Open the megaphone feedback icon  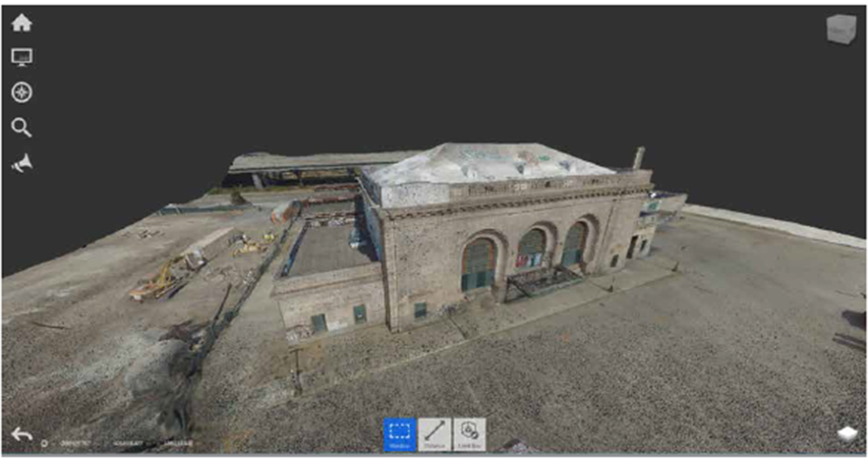tap(21, 163)
